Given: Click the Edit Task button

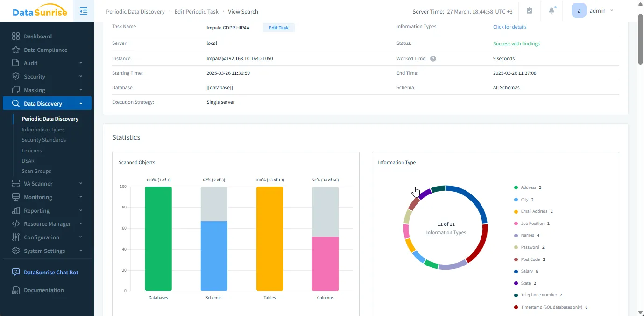Looking at the screenshot, I should pos(278,28).
